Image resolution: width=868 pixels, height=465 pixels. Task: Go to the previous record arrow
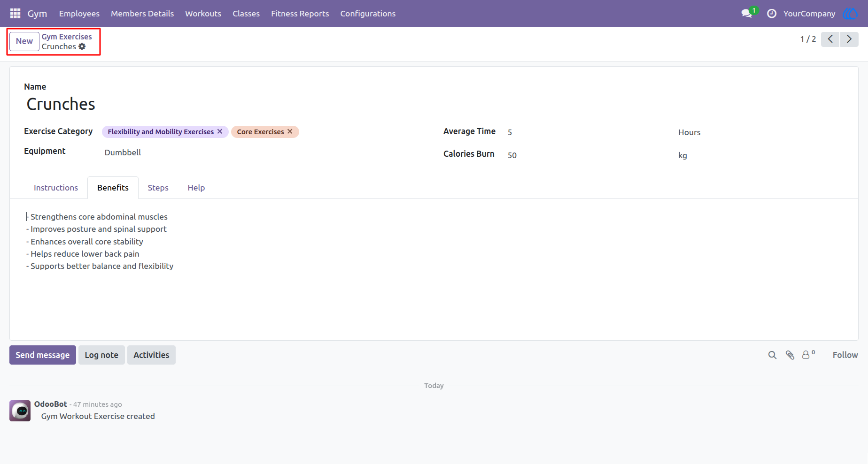[x=830, y=39]
